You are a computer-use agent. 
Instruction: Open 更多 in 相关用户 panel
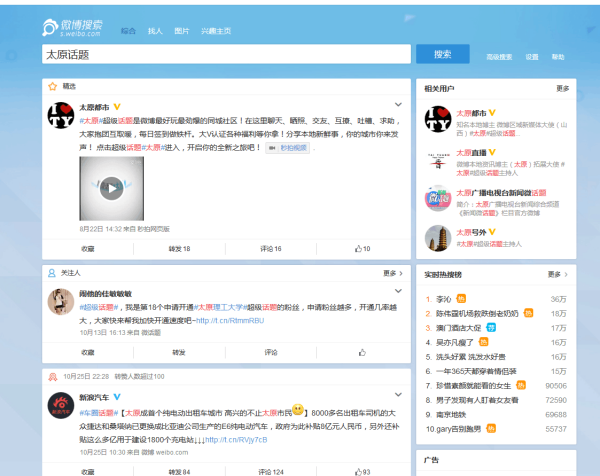click(x=562, y=89)
